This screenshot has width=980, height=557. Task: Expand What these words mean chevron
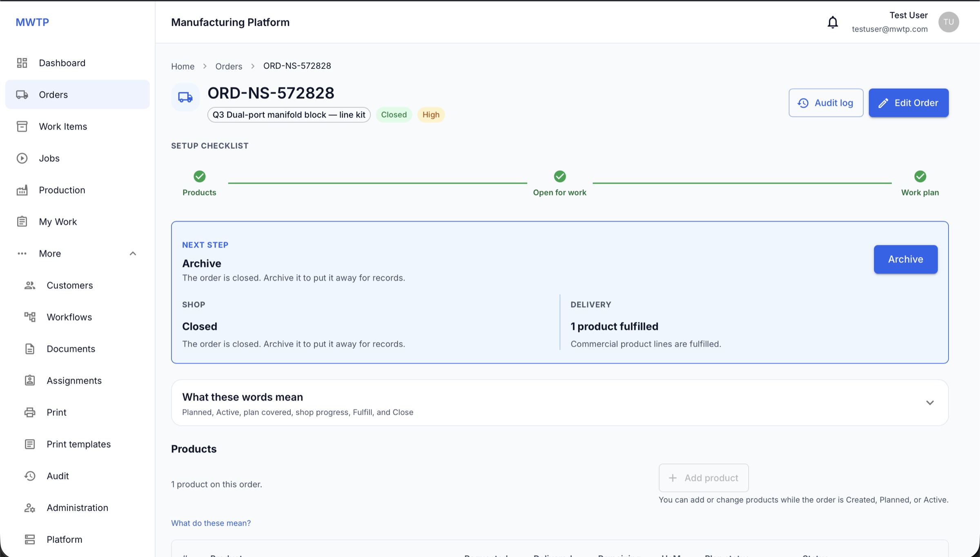click(930, 403)
